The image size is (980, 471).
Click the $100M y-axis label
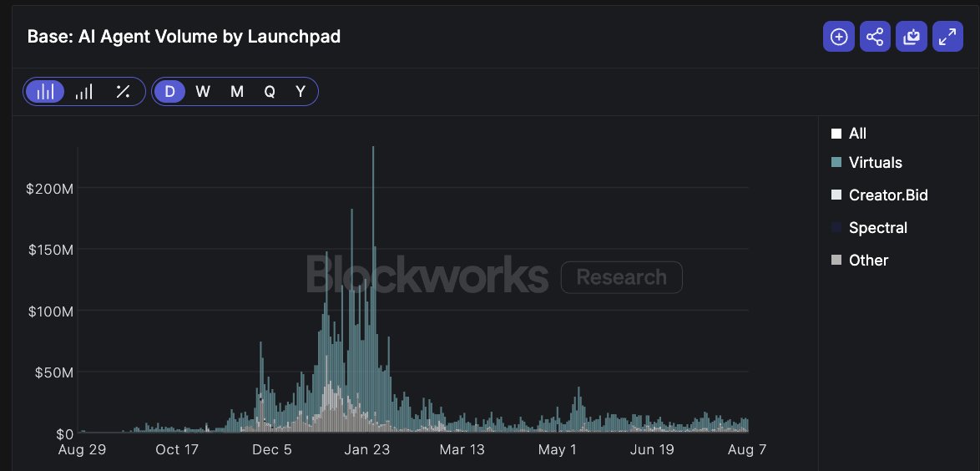click(50, 311)
